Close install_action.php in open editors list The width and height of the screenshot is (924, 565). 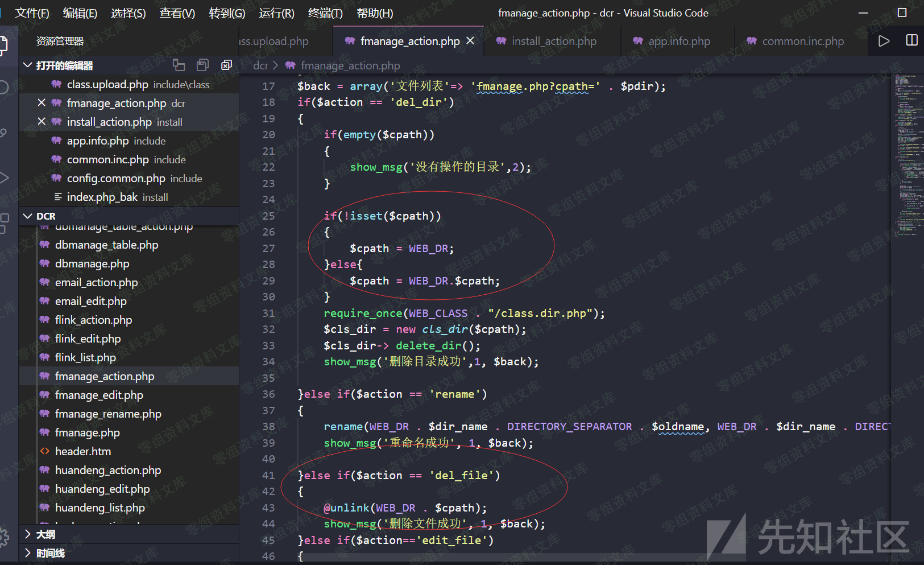41,122
